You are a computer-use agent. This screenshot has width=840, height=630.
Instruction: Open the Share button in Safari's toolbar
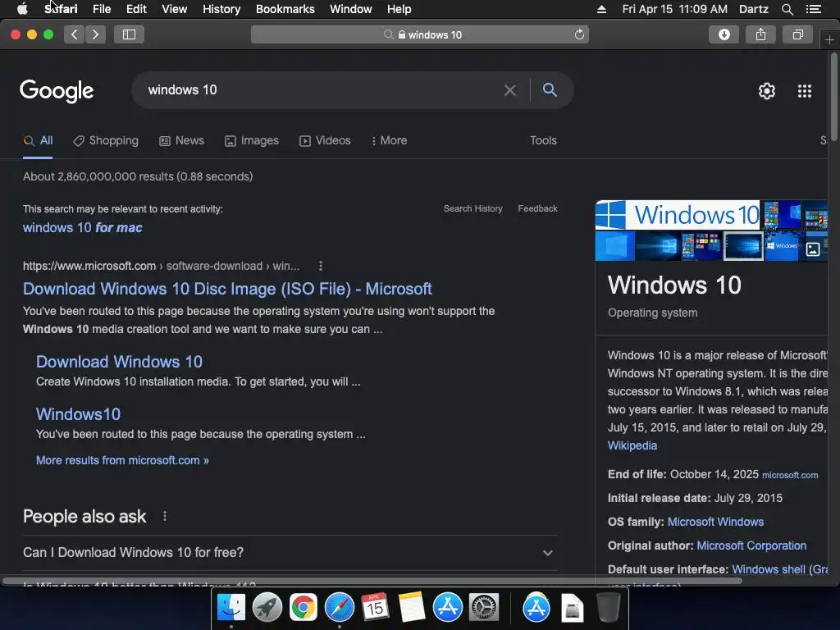click(x=760, y=34)
